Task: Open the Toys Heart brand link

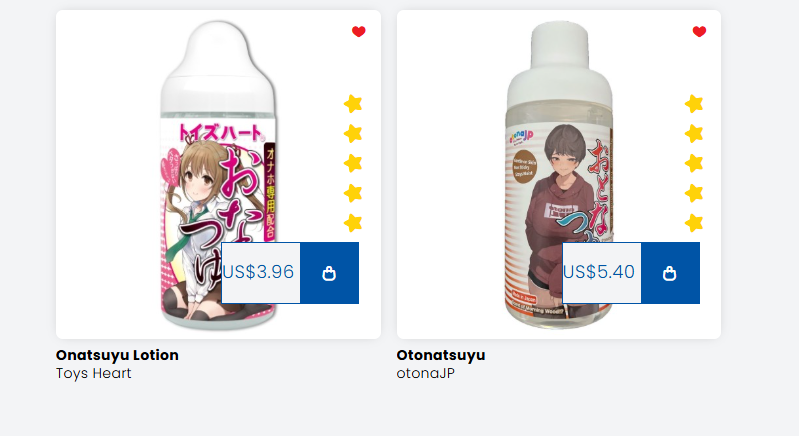Action: pos(94,373)
